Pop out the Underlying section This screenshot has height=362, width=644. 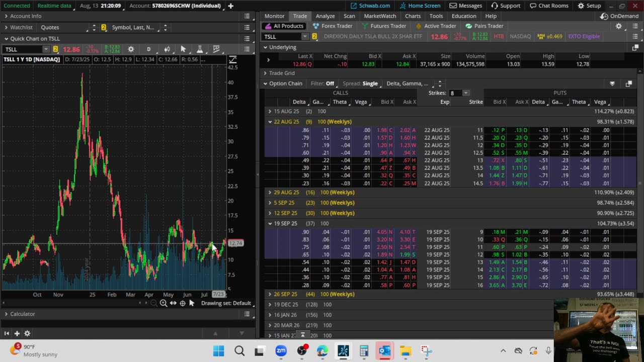coord(635,47)
